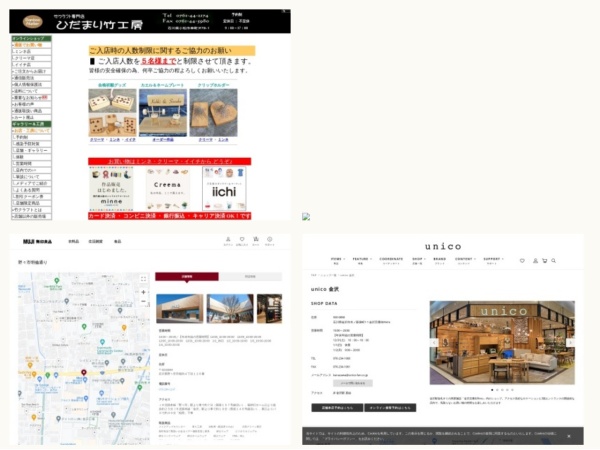The image size is (600, 450).
Task: Open the クリーマ店 sidebar link
Action: point(31,58)
